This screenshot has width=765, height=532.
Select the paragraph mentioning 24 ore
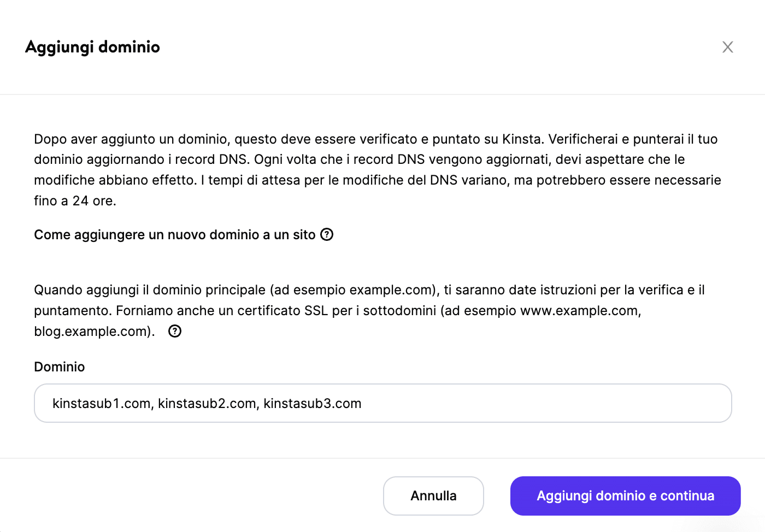377,169
